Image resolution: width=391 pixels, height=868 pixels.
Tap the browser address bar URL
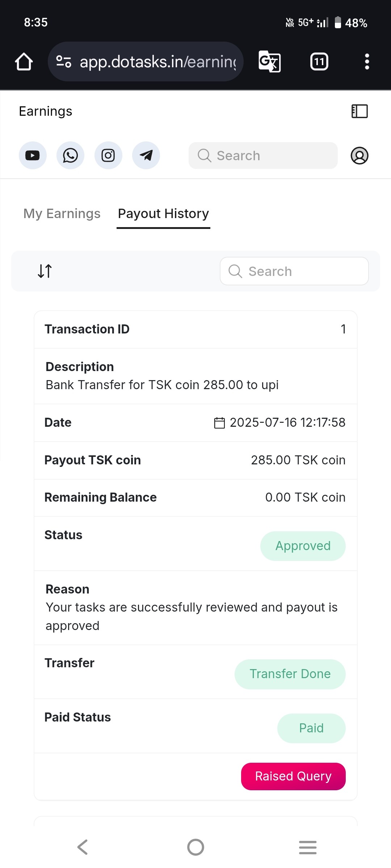[x=157, y=61]
